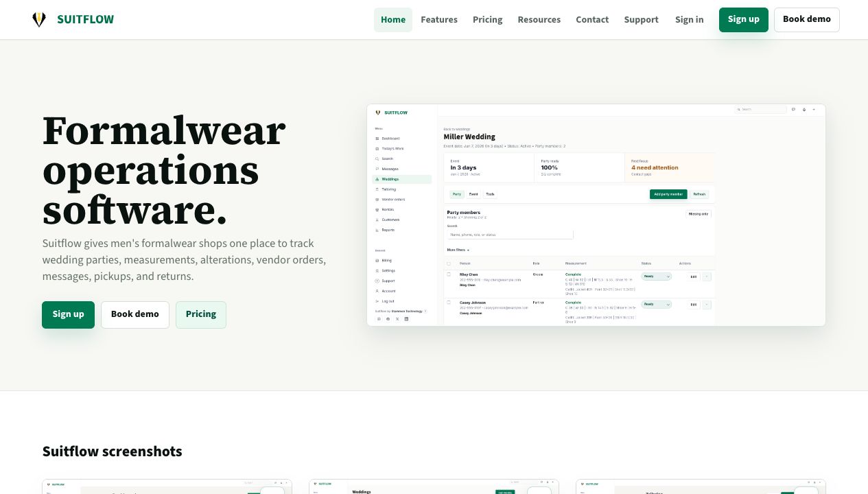
Task: Tick the Casey Johnson row checkbox
Action: (449, 302)
